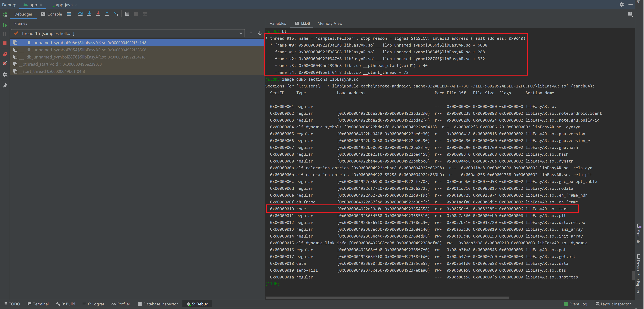Image resolution: width=644 pixels, height=309 pixels.
Task: Toggle the Pause Program icon
Action: click(5, 34)
